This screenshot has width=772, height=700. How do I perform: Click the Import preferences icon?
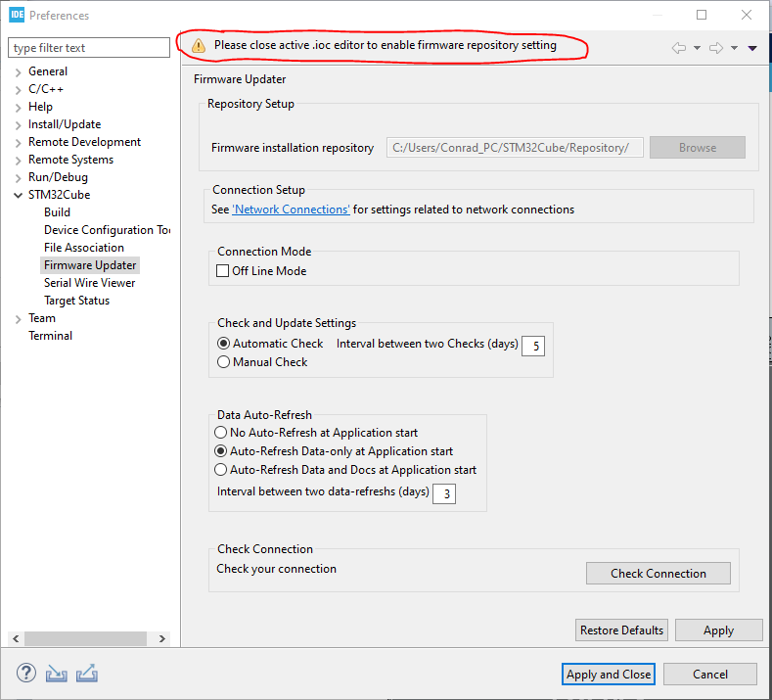click(57, 674)
